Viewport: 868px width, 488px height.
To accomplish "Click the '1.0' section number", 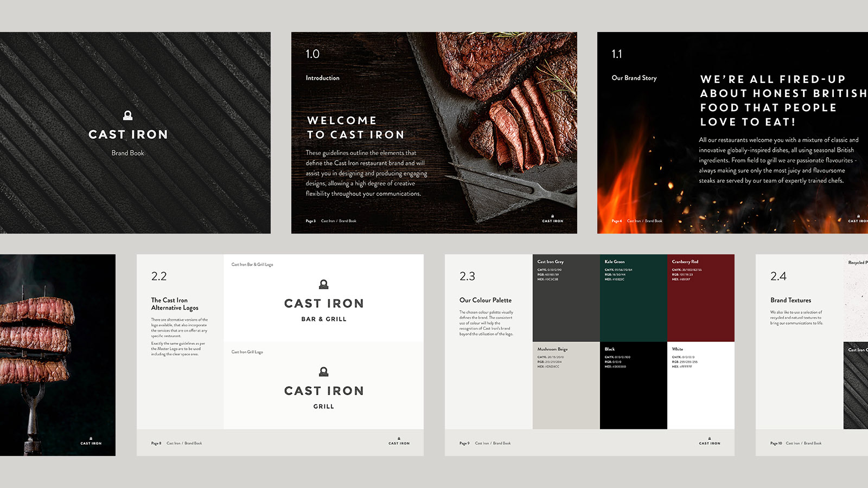I will click(x=312, y=54).
